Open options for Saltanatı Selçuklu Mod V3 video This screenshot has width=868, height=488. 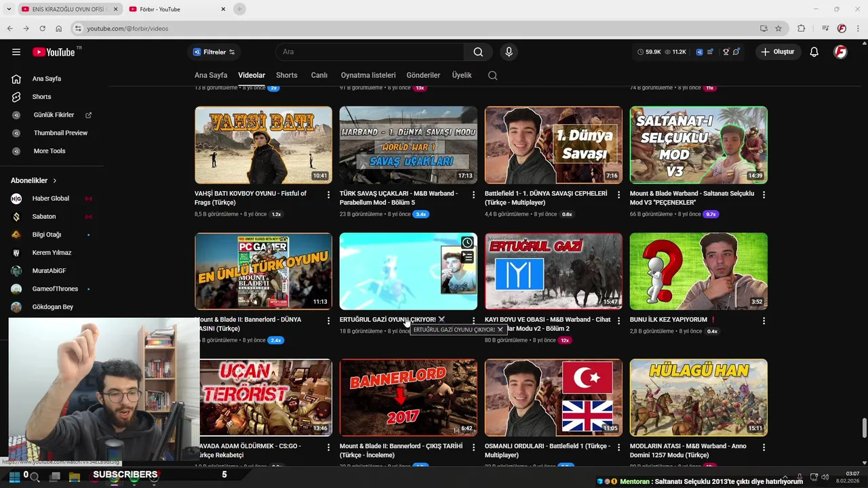764,195
